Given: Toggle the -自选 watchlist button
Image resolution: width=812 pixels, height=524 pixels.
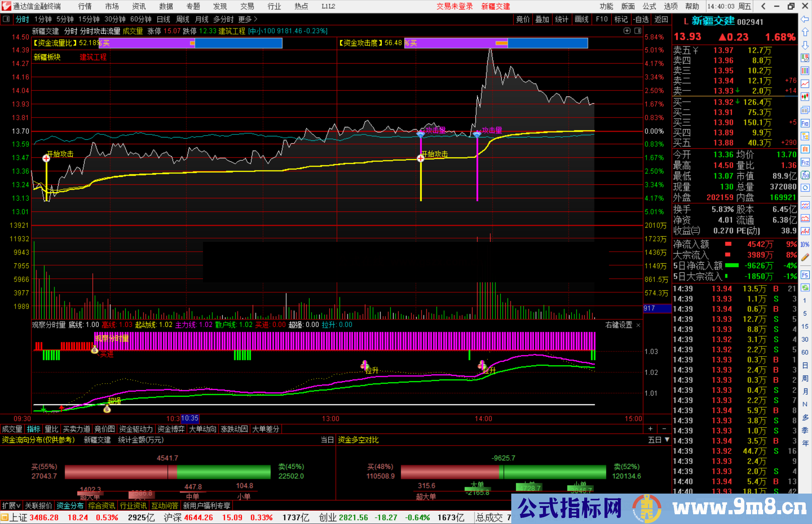Looking at the screenshot, I should tap(641, 19).
